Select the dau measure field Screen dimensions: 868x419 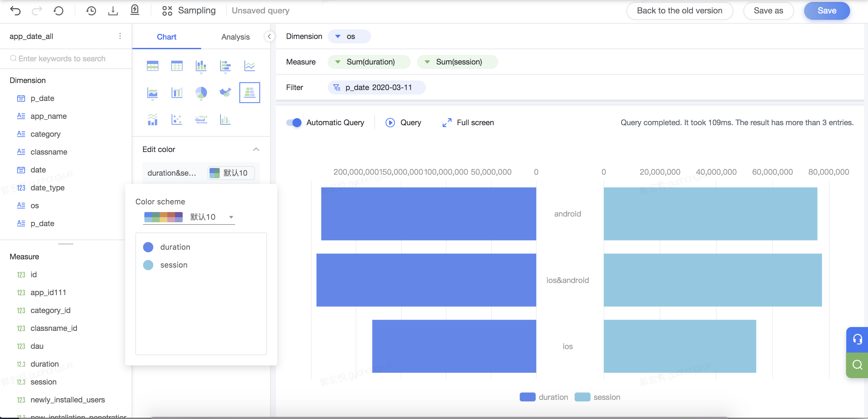[x=37, y=346]
